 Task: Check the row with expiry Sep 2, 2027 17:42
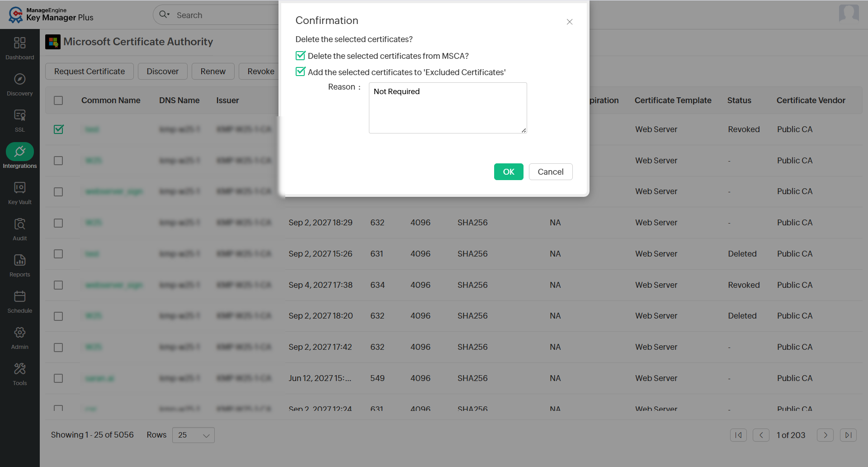(x=58, y=348)
